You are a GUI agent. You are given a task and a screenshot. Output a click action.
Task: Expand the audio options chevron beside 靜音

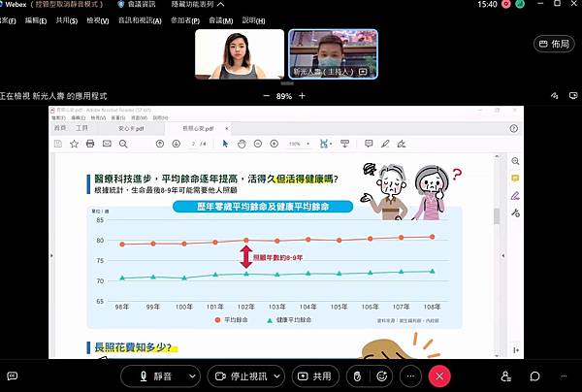click(x=192, y=376)
